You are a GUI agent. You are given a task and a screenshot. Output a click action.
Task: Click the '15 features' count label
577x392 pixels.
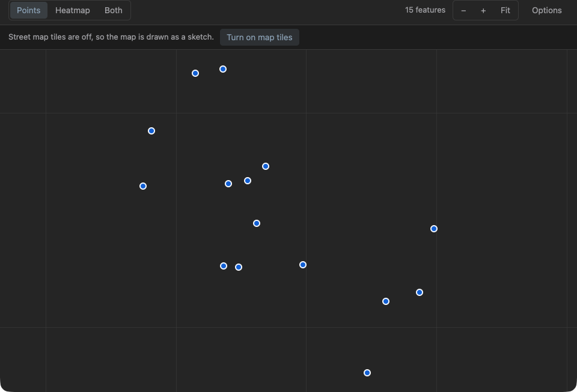click(425, 10)
